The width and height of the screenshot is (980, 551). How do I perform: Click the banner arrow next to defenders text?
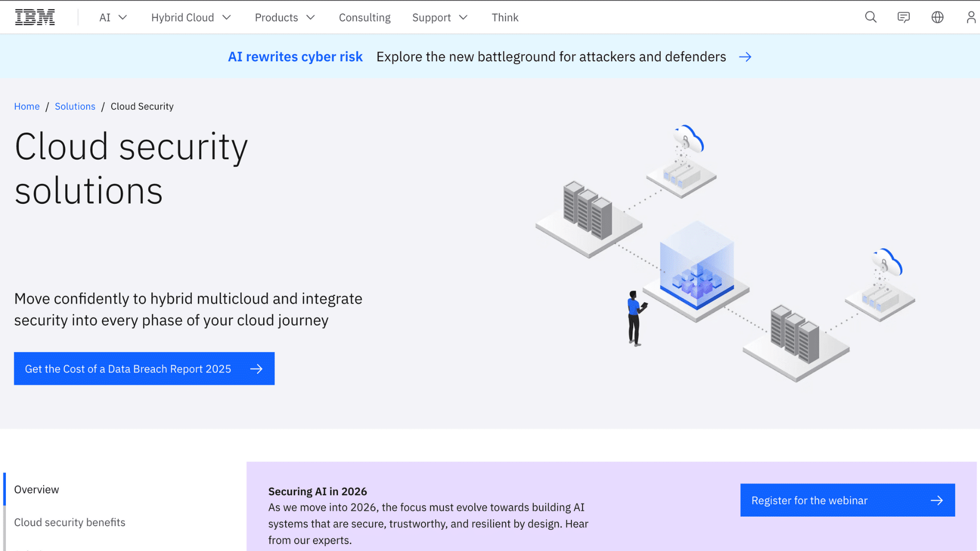tap(745, 56)
